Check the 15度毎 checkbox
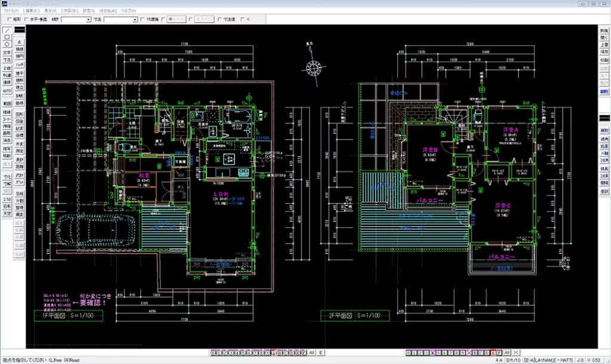Screen dimensions: 611x364 coord(143,19)
